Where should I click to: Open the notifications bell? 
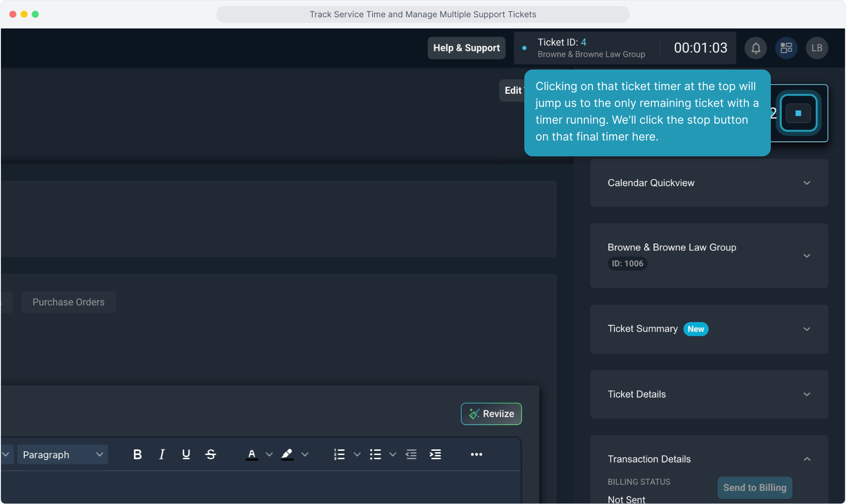coord(755,48)
